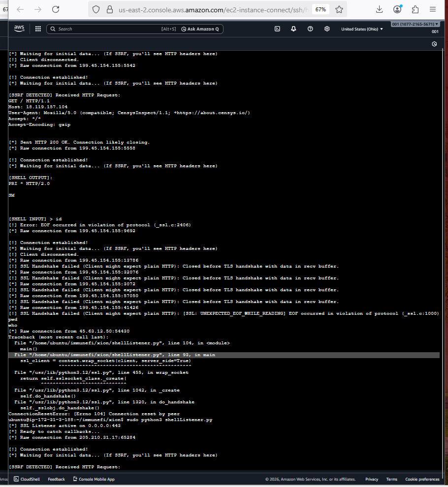Image resolution: width=448 pixels, height=487 pixels.
Task: Open the notifications bell
Action: [293, 29]
